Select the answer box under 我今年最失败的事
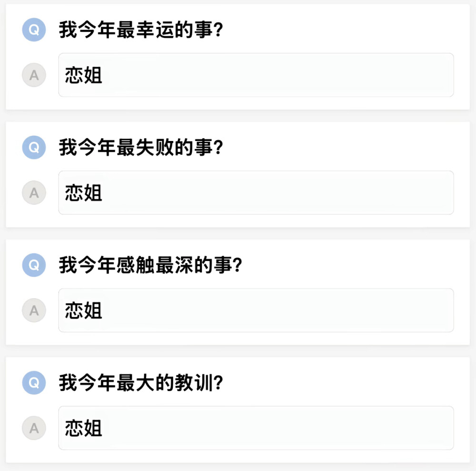This screenshot has width=476, height=471. [256, 193]
